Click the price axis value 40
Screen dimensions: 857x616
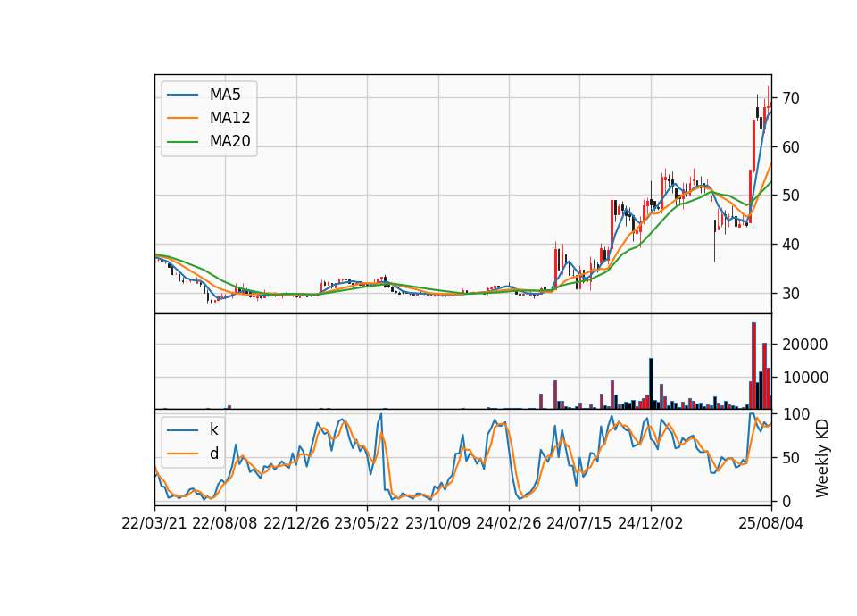click(790, 245)
